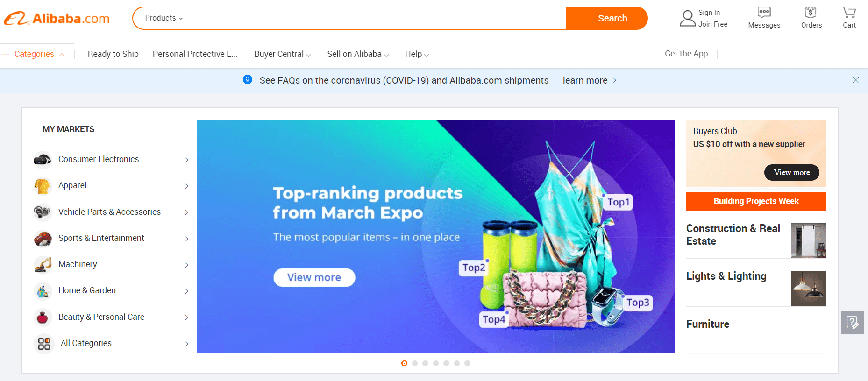Select the fourth carousel dot indicator
The image size is (868, 381).
(x=436, y=363)
